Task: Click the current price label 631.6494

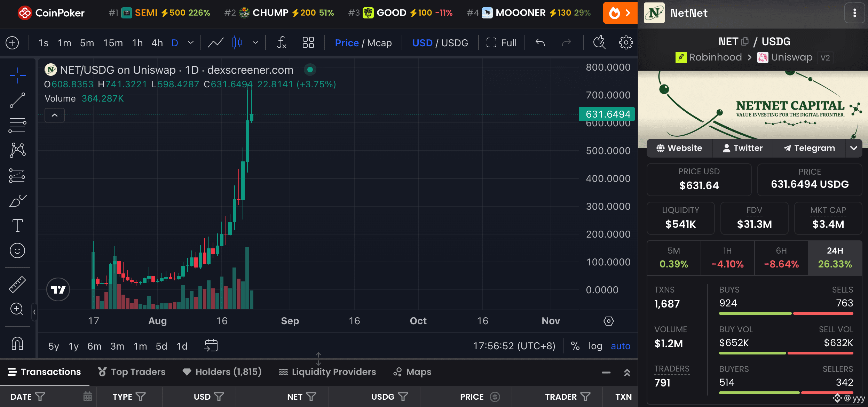Action: pyautogui.click(x=607, y=114)
